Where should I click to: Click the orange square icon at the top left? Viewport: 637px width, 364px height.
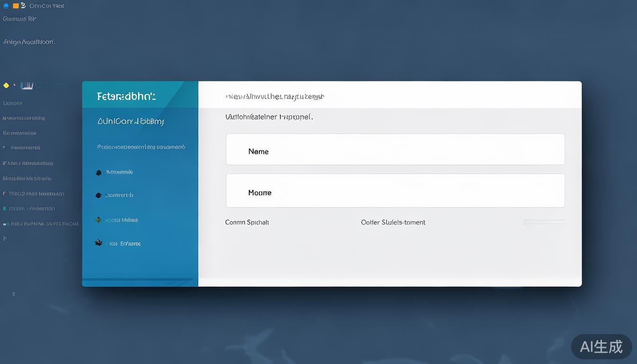click(16, 6)
